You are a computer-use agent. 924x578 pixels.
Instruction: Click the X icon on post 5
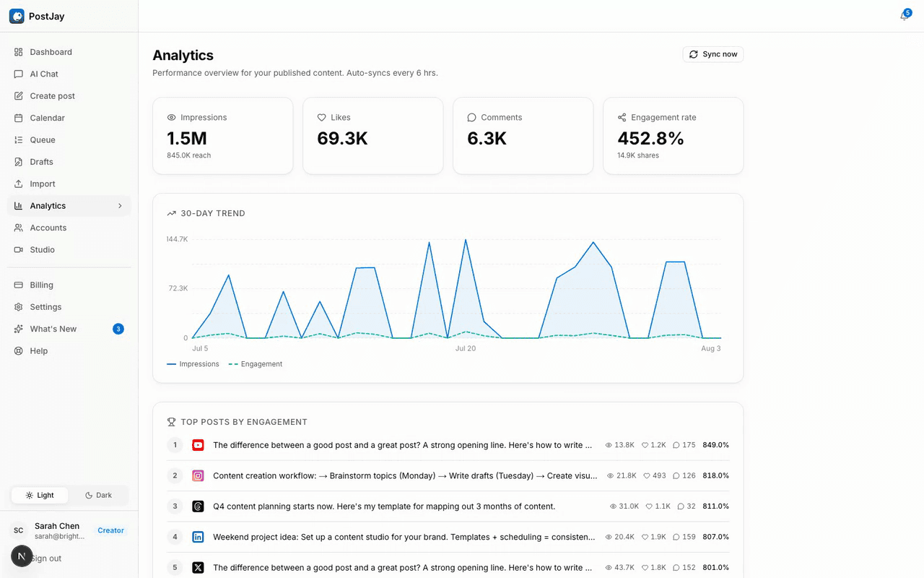198,568
